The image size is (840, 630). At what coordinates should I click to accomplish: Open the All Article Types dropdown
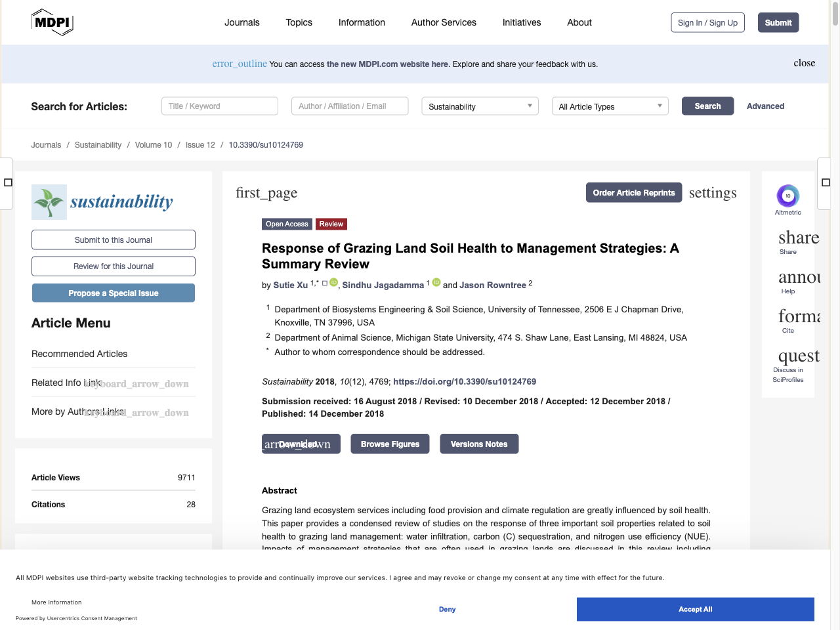609,106
